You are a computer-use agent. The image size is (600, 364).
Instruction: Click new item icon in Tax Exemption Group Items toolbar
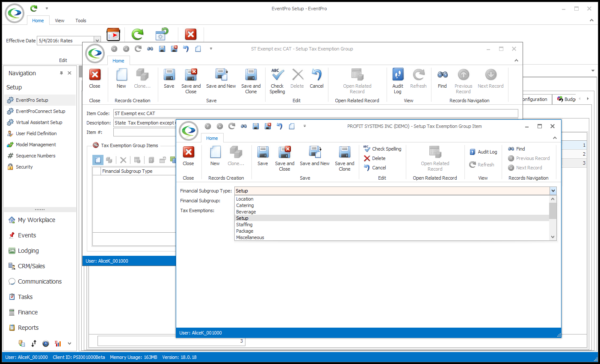(x=98, y=160)
